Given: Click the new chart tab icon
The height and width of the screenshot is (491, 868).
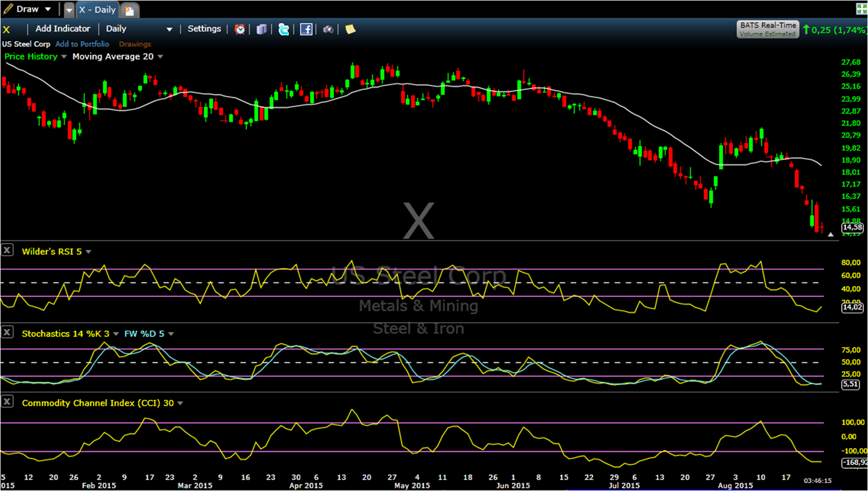Looking at the screenshot, I should (x=129, y=10).
